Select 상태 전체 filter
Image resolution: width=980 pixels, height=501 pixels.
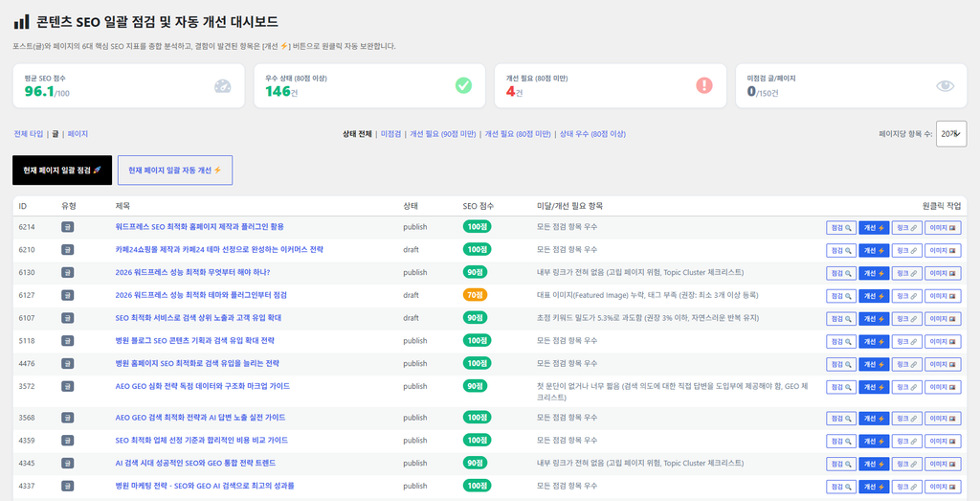click(357, 134)
